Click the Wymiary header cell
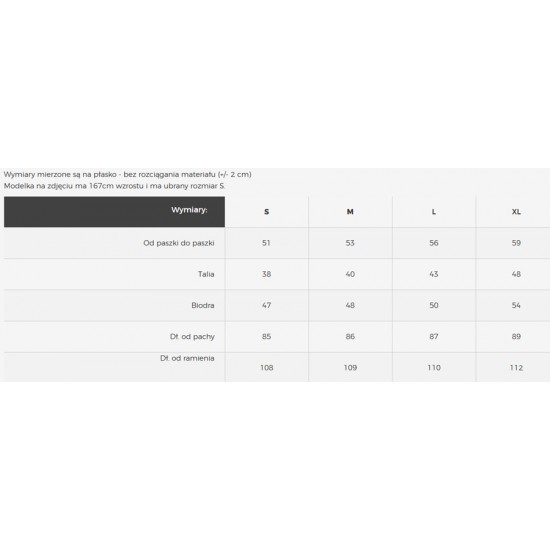 [x=114, y=212]
